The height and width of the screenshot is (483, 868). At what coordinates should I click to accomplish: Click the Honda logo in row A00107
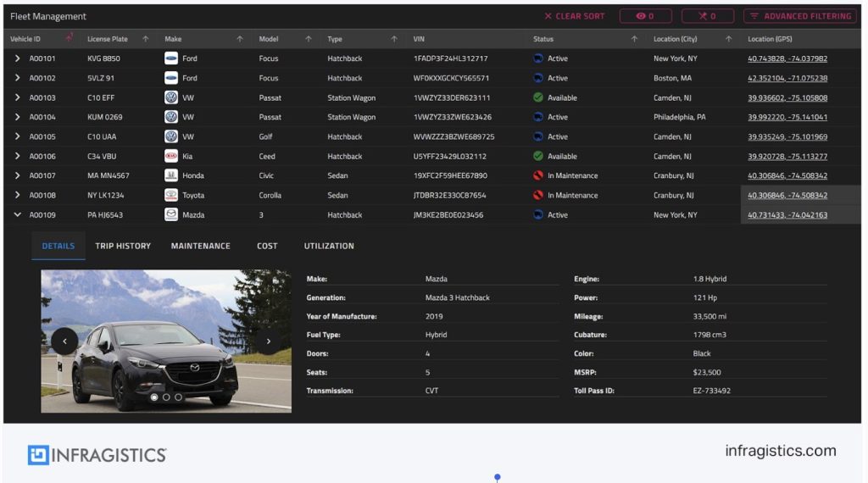[171, 175]
